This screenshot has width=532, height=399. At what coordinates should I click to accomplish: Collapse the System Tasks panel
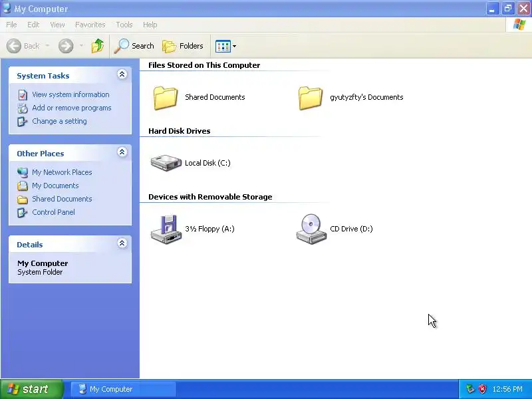122,74
